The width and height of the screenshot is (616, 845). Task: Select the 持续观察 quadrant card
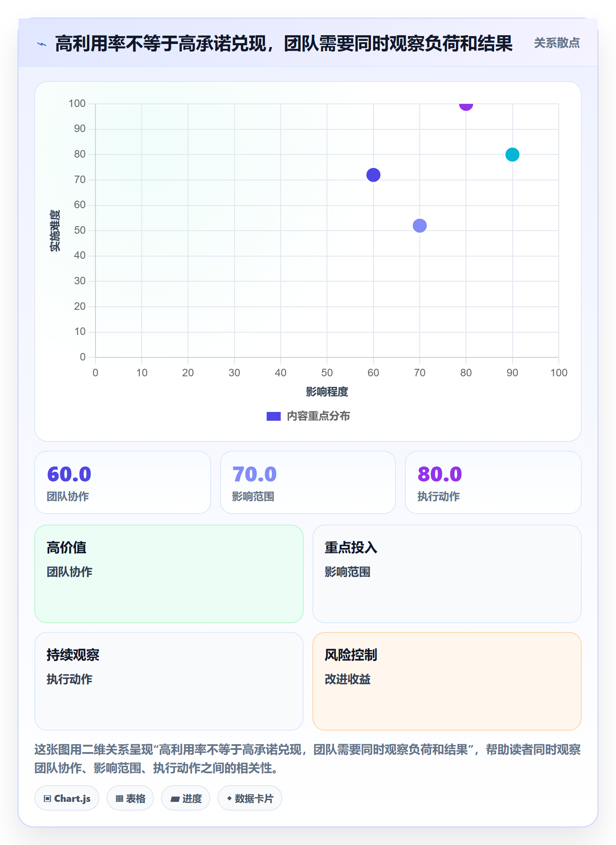pyautogui.click(x=169, y=681)
